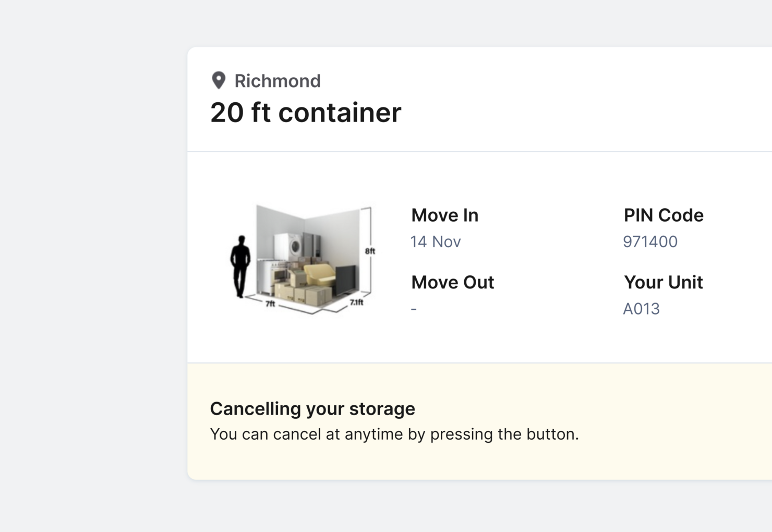Select the Richmond location label
Viewport: 772px width, 532px height.
tap(277, 81)
